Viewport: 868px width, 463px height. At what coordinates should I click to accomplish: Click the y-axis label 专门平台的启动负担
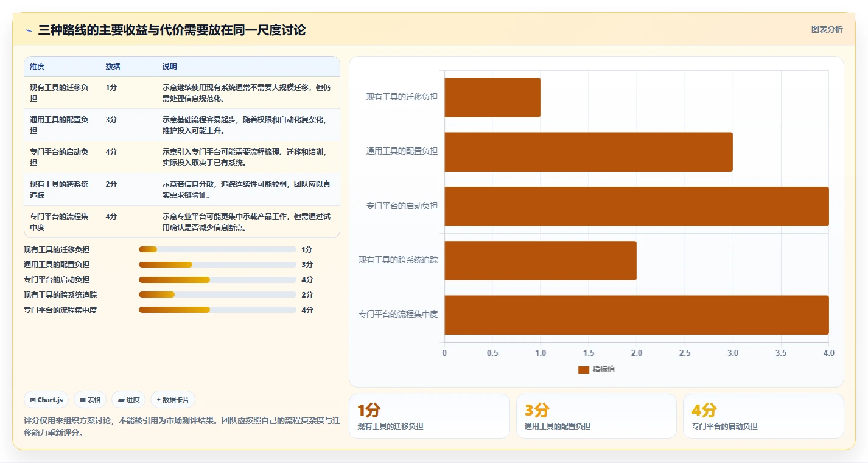[402, 206]
